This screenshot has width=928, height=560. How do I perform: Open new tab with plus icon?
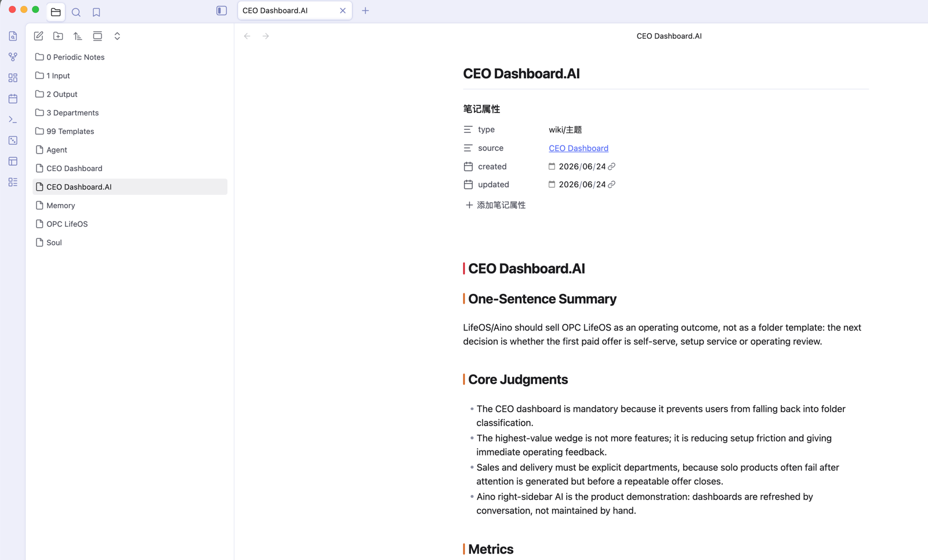[365, 10]
